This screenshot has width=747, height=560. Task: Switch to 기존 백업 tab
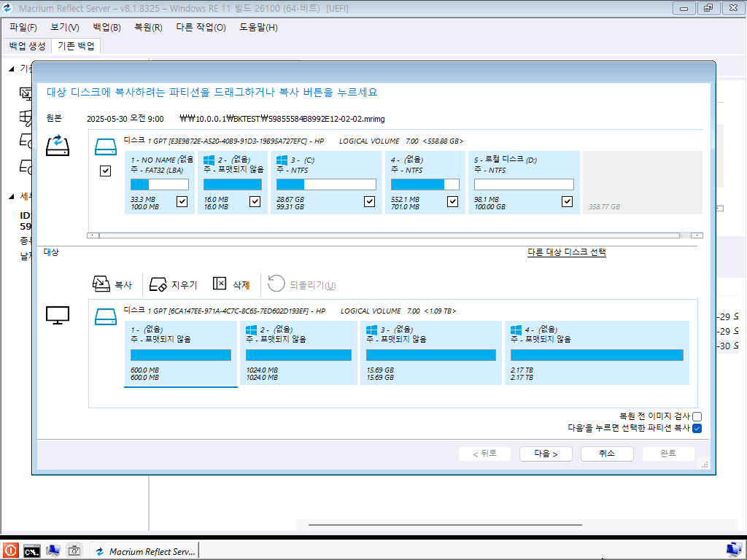(x=76, y=46)
